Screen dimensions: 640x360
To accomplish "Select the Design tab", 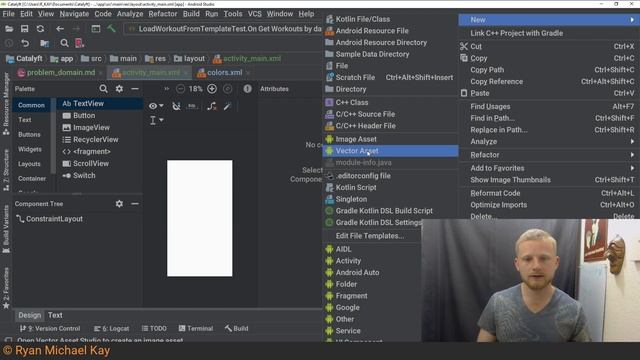I will 29,315.
